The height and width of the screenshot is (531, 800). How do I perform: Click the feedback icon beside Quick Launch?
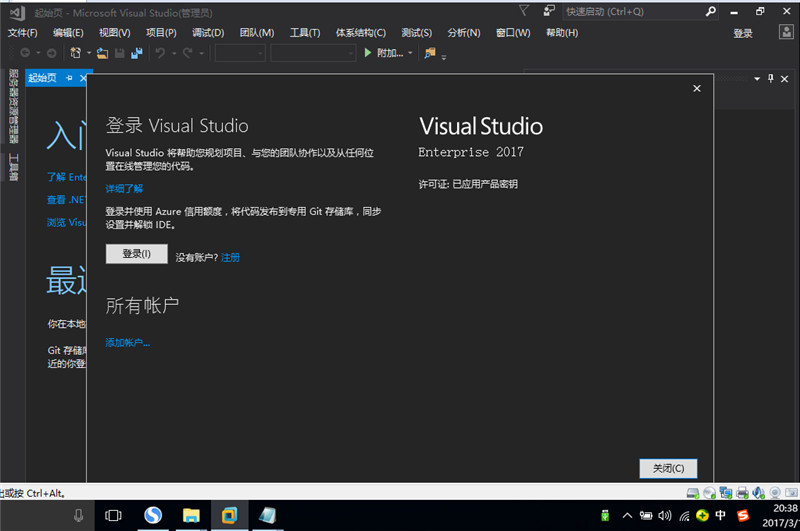click(549, 11)
